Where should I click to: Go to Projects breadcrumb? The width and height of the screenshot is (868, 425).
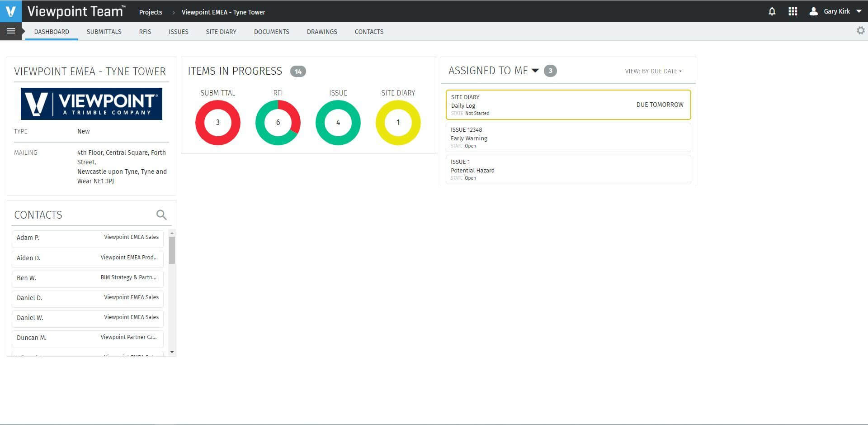(151, 12)
